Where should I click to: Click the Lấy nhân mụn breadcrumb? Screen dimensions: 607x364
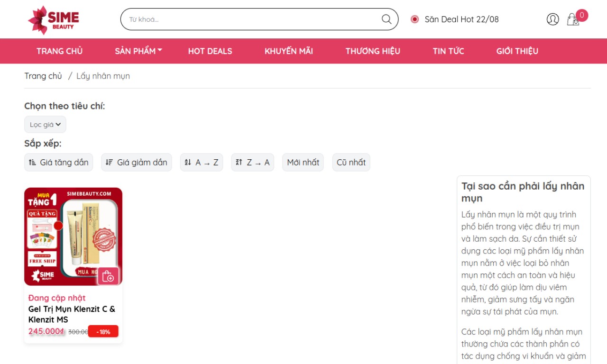pyautogui.click(x=103, y=76)
